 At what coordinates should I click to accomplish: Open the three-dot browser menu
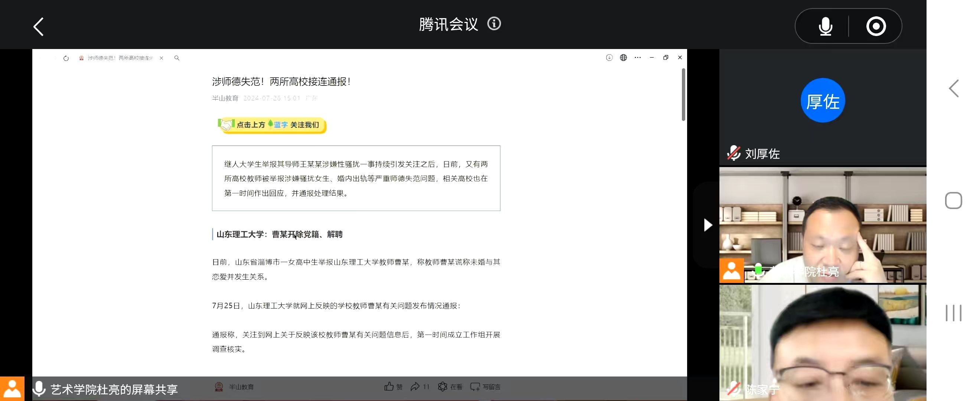click(638, 58)
